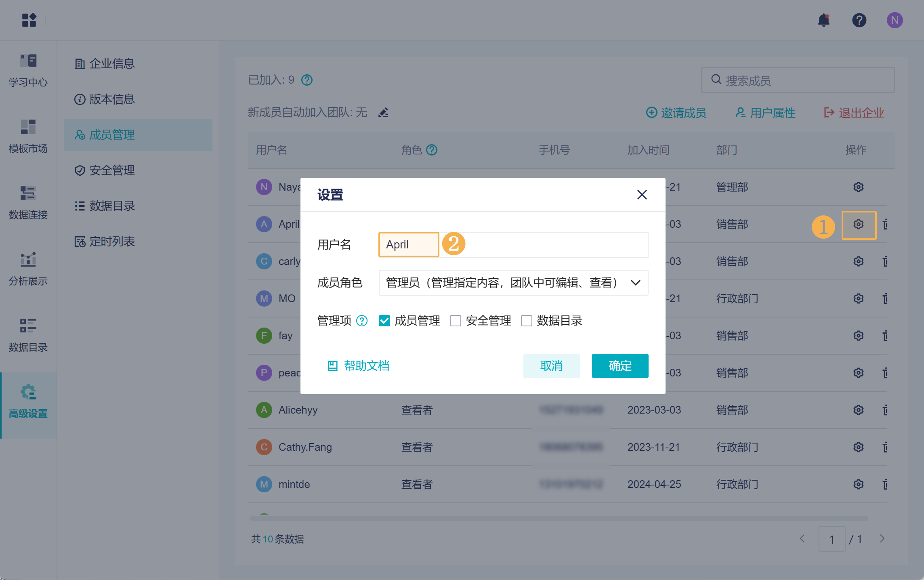
Task: Click the 角色 column help icon
Action: (432, 150)
